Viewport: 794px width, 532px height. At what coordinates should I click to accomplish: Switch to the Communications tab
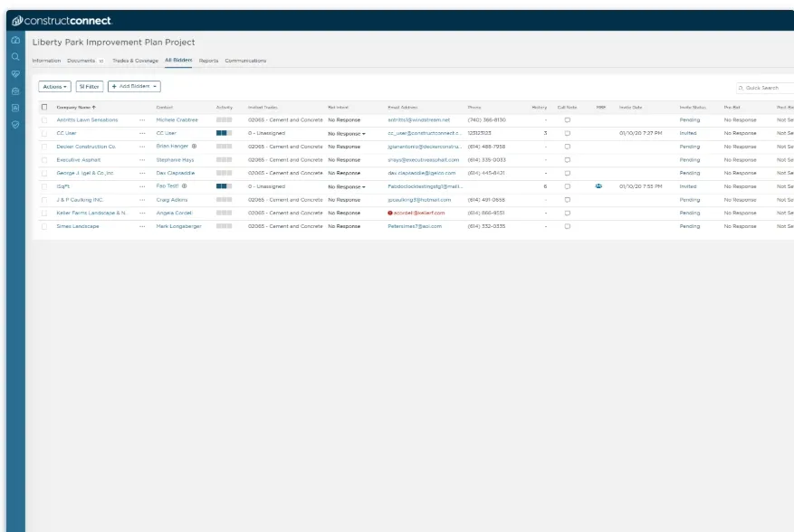point(245,61)
